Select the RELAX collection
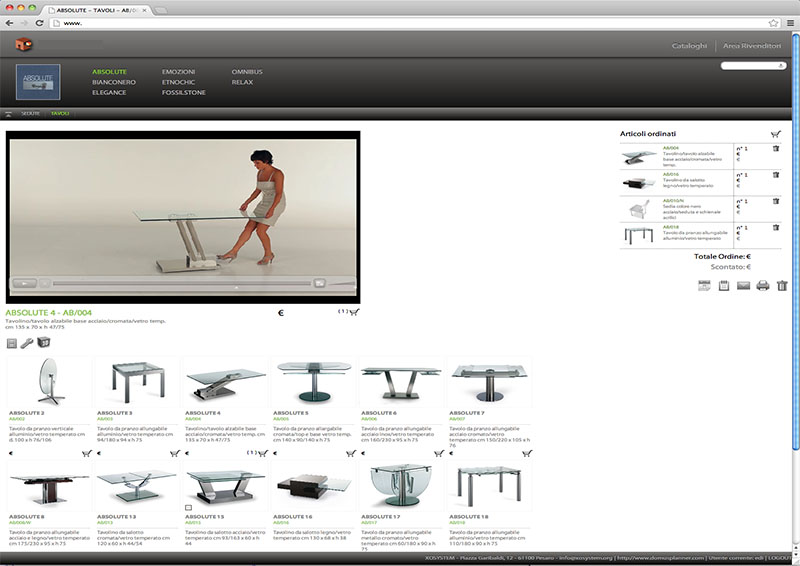The image size is (800, 566). tap(242, 82)
